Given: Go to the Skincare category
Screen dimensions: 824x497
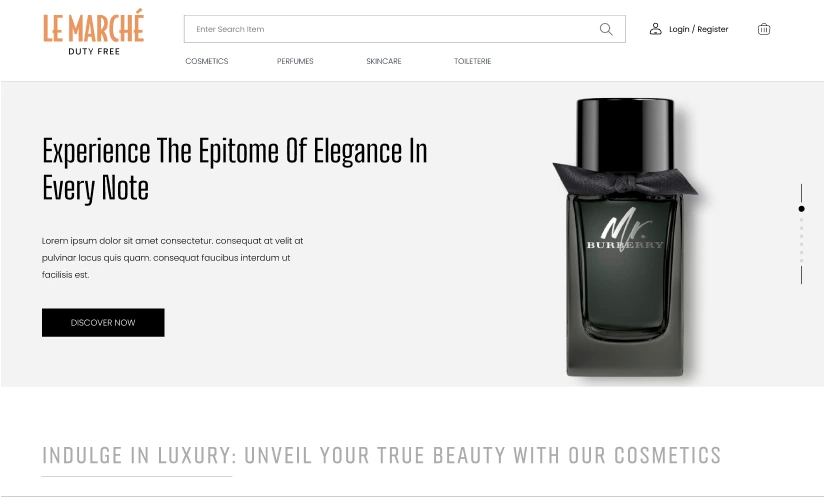Looking at the screenshot, I should (x=384, y=61).
